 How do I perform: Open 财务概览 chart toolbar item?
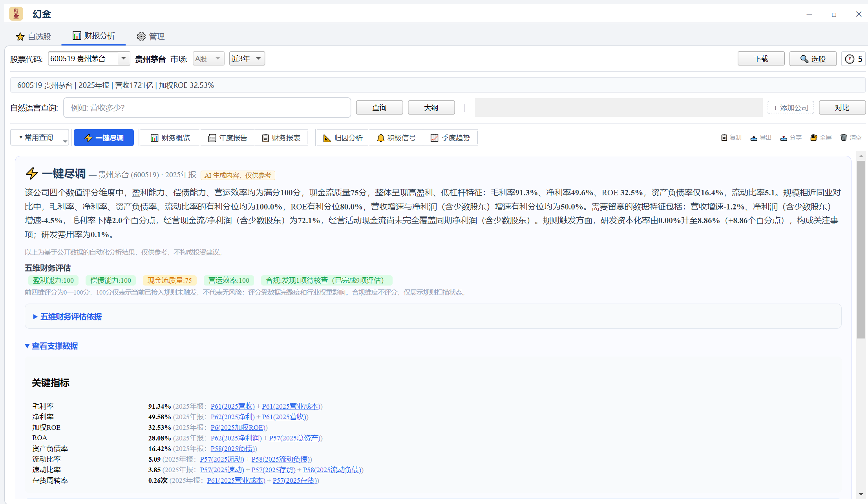pos(170,138)
